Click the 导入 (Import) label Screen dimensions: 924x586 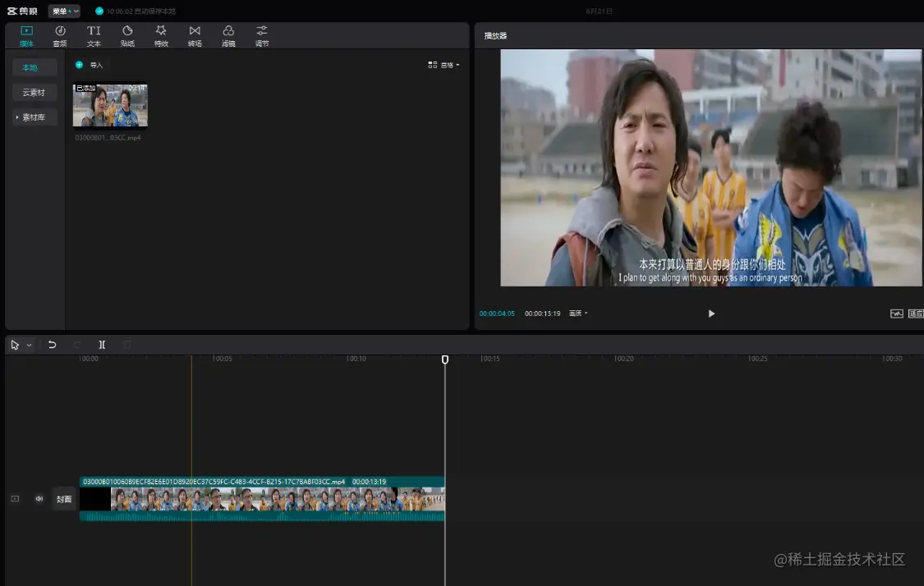point(97,66)
